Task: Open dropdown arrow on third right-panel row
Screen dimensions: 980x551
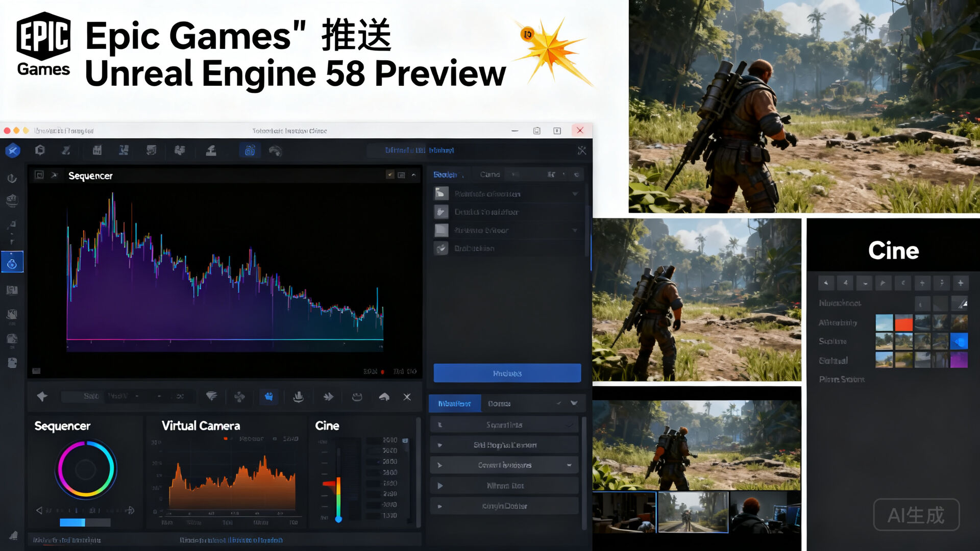Action: [x=575, y=230]
